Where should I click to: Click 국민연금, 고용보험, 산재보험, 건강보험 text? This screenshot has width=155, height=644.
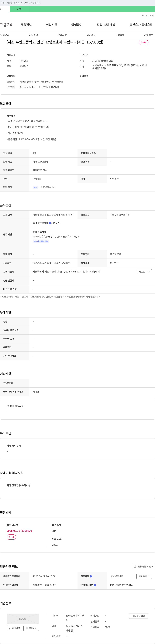[51, 263]
